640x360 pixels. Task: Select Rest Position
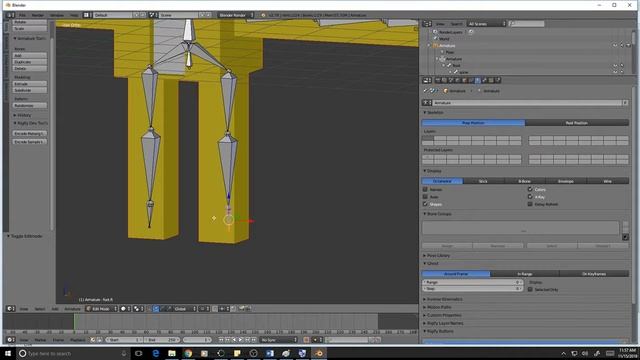tap(577, 122)
